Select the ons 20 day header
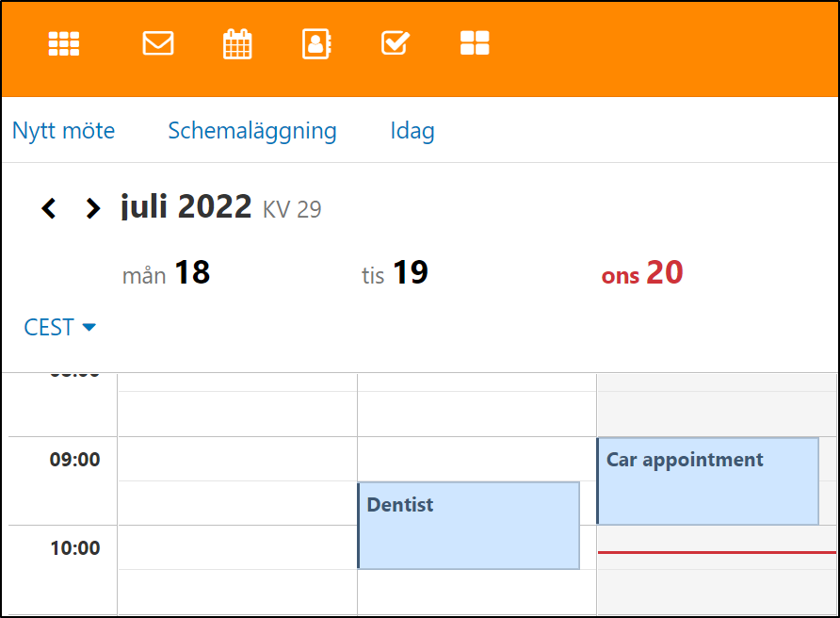 coord(642,273)
